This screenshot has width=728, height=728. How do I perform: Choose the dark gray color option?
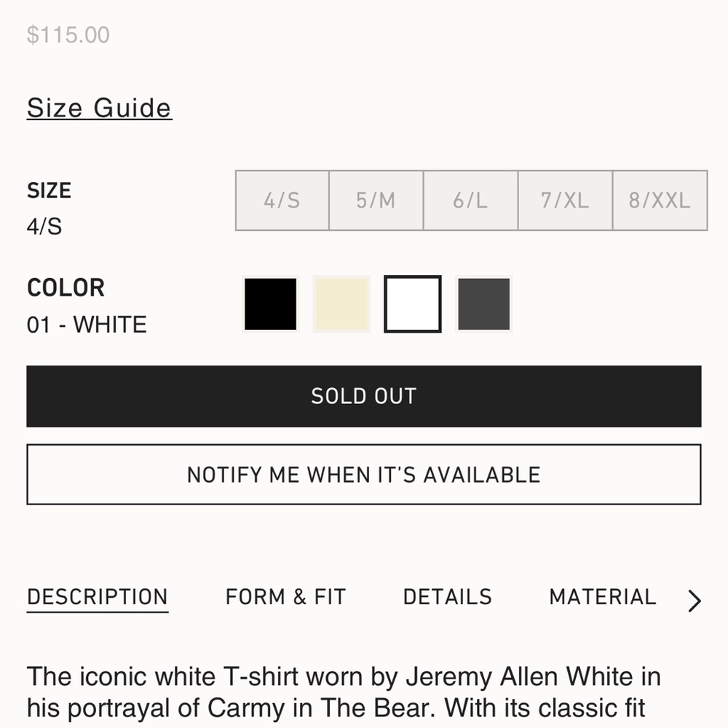[484, 304]
